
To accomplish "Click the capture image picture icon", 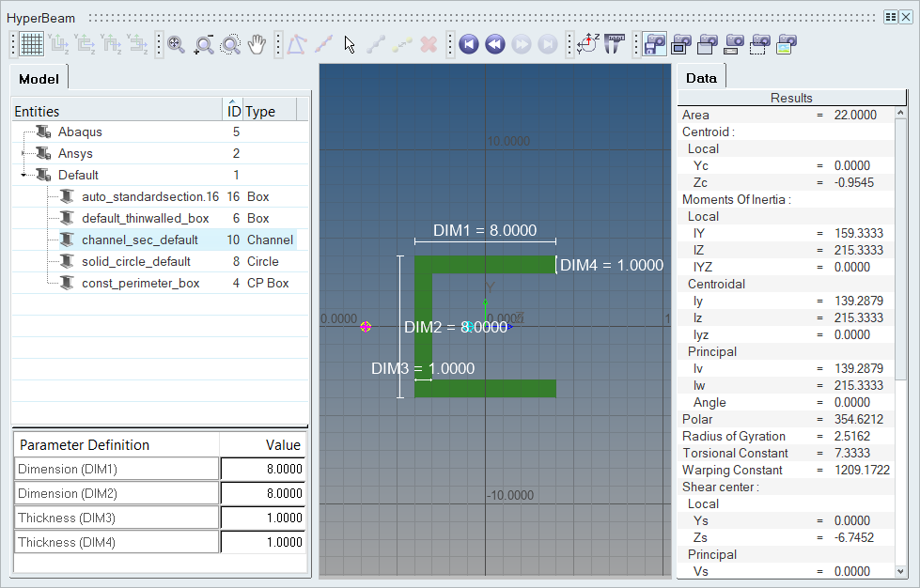I will [787, 44].
